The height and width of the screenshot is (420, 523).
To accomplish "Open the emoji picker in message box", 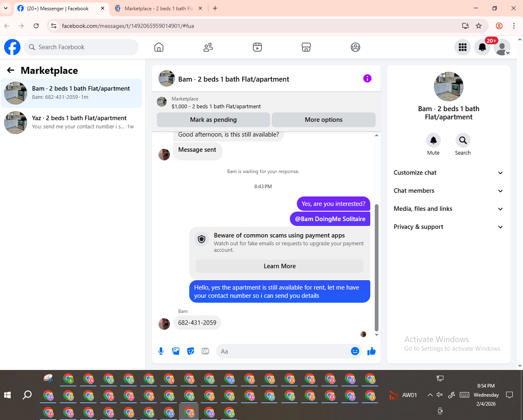I will tap(355, 351).
